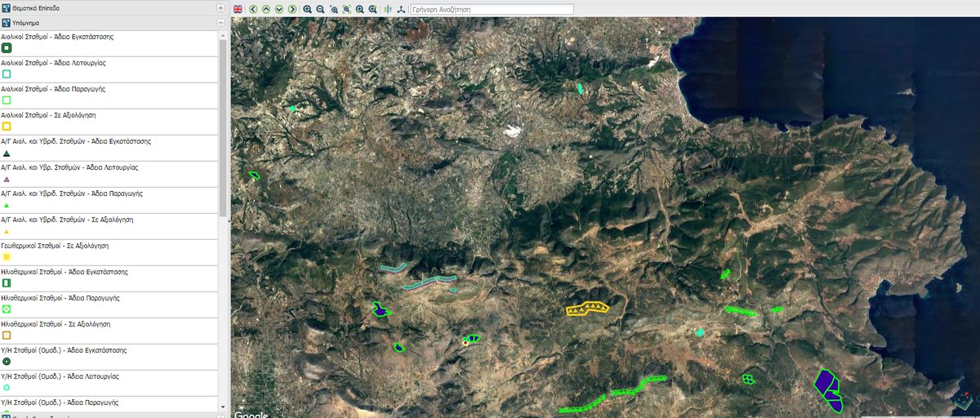Select the large purple polygon near the coast
This screenshot has width=980, height=418.
click(829, 389)
